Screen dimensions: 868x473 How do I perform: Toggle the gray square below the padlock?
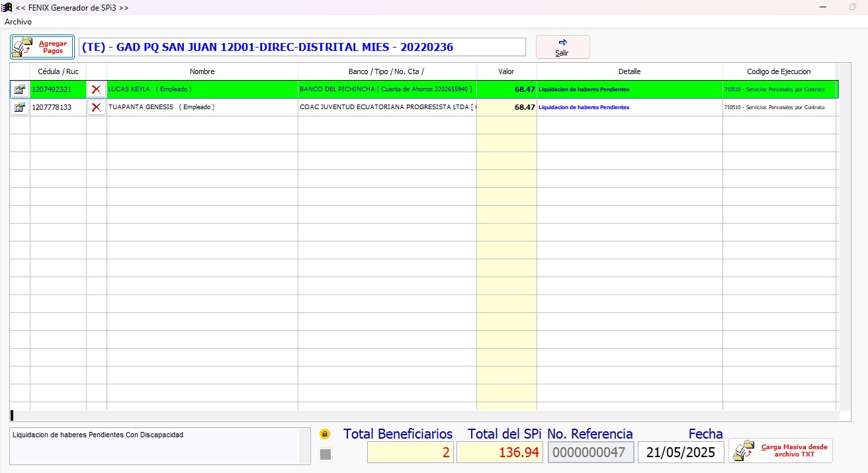(325, 454)
